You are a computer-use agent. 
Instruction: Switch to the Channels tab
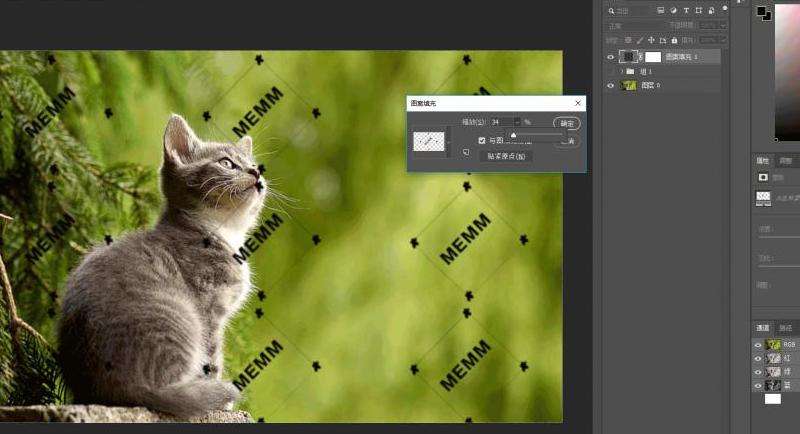click(762, 328)
